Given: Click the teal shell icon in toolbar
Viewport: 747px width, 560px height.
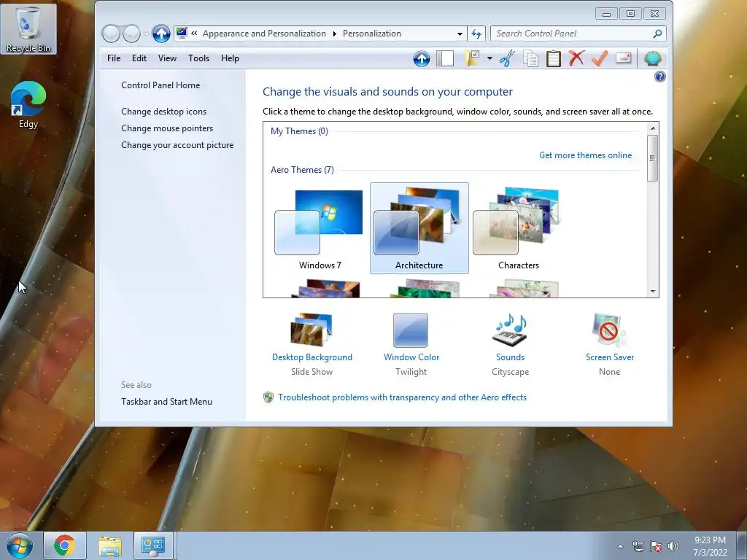Looking at the screenshot, I should (652, 58).
